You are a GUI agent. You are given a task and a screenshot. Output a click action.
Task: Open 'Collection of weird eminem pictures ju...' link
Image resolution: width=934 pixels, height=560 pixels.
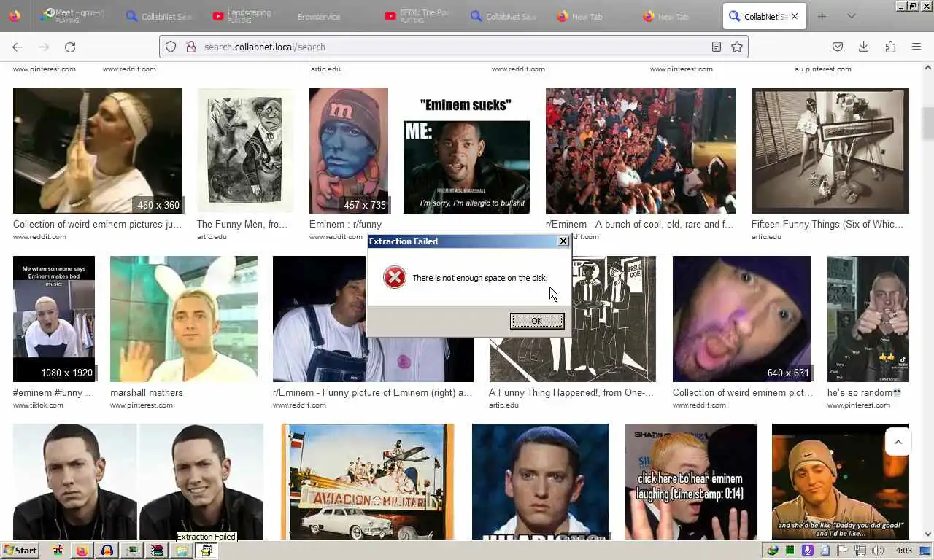[x=97, y=225]
